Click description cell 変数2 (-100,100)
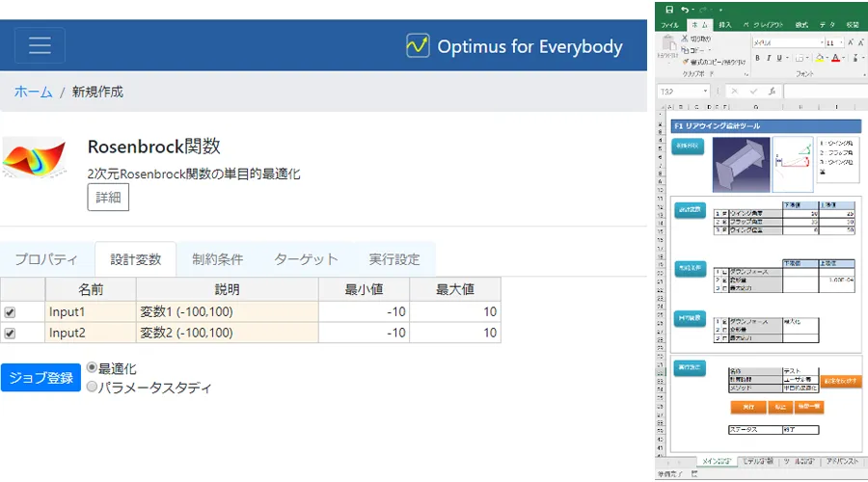This screenshot has height=482, width=868. pyautogui.click(x=227, y=334)
